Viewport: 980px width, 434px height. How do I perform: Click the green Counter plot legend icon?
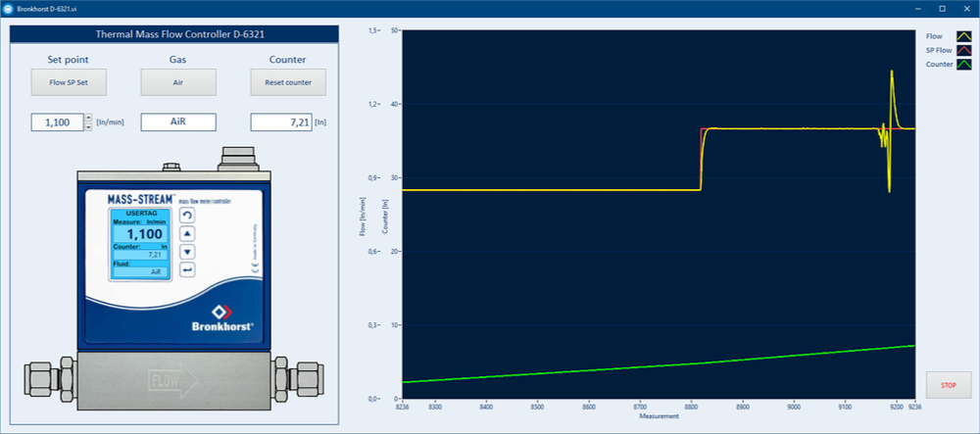coord(963,65)
